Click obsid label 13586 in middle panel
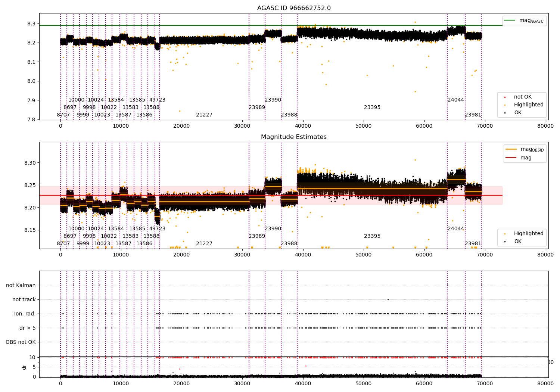The image size is (560, 392). 144,244
